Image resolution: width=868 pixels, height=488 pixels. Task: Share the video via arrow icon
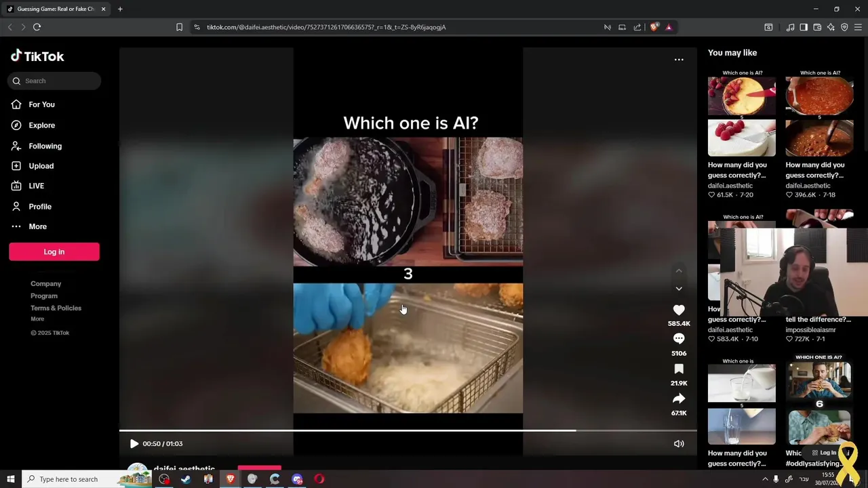coord(679,399)
